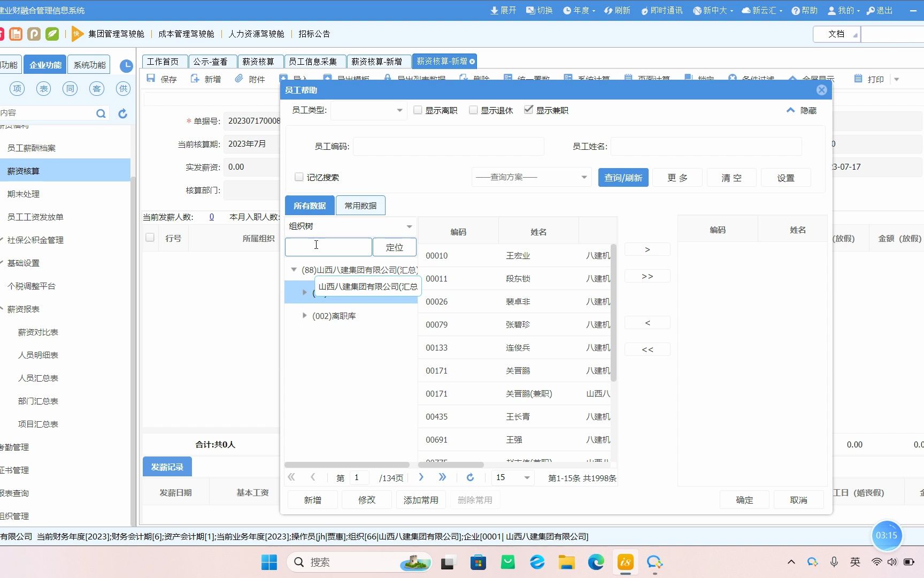Click the 定位 button

(x=395, y=247)
